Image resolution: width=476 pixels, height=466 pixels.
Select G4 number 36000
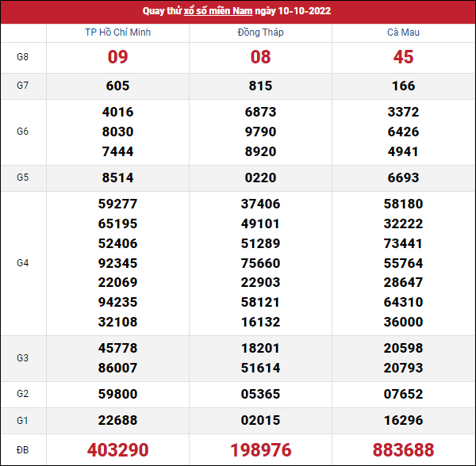tap(404, 322)
